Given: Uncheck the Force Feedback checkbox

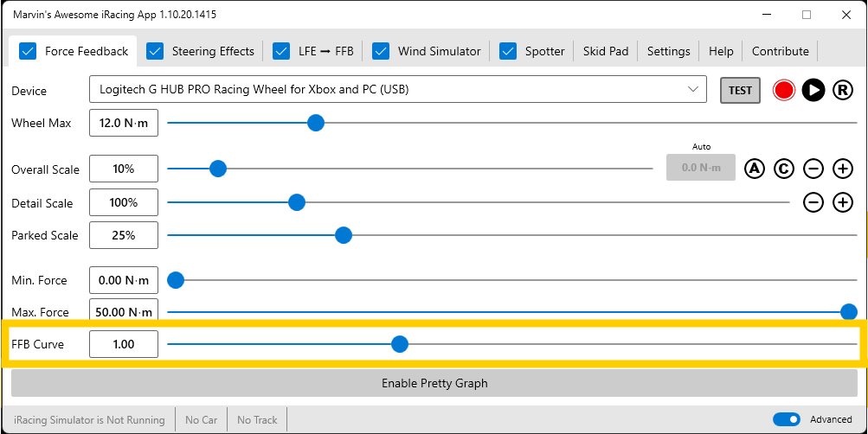Looking at the screenshot, I should click(28, 51).
